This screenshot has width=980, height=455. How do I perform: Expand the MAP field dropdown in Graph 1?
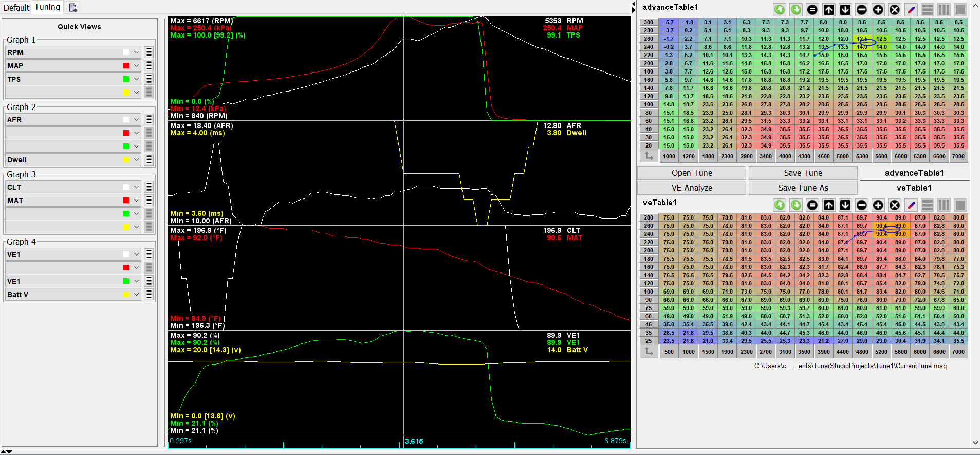136,66
